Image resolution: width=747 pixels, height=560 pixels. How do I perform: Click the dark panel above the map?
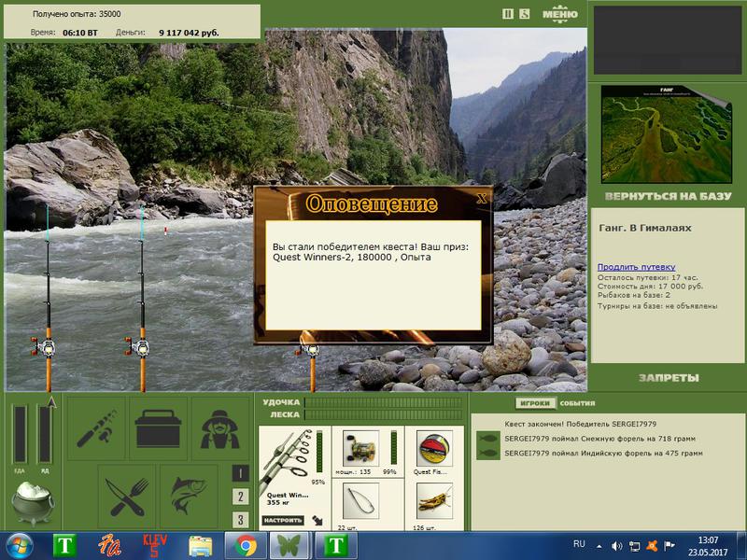[667, 40]
